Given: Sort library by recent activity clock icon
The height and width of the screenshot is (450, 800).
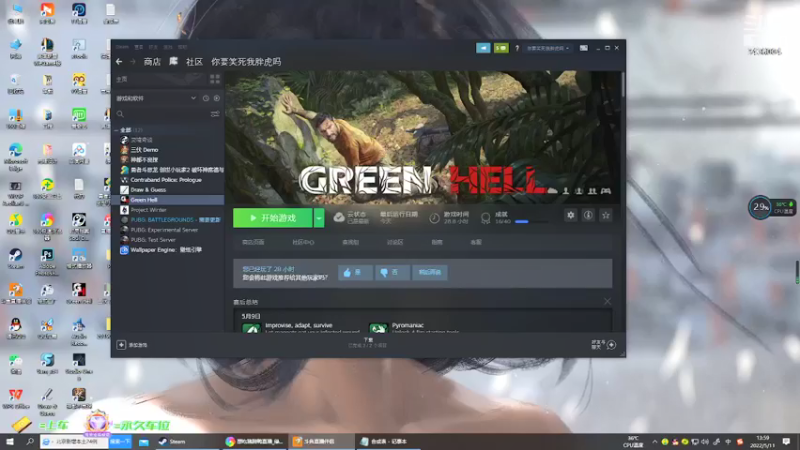Looking at the screenshot, I should coord(206,98).
